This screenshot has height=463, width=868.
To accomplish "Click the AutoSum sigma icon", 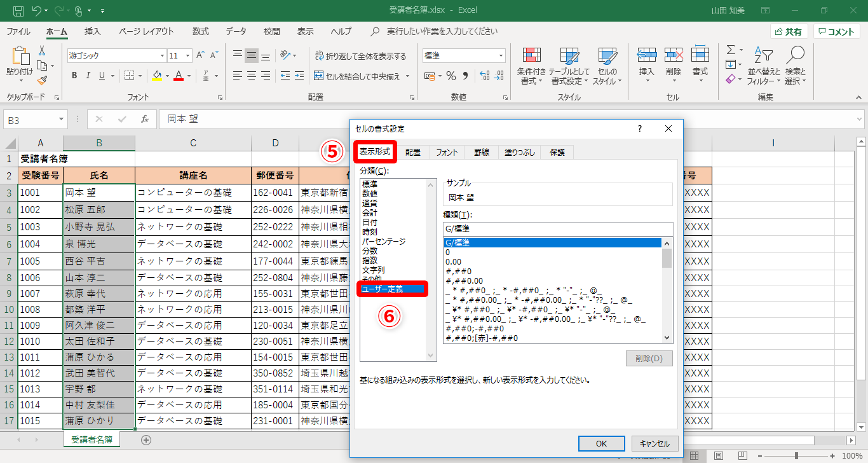I will click(731, 50).
